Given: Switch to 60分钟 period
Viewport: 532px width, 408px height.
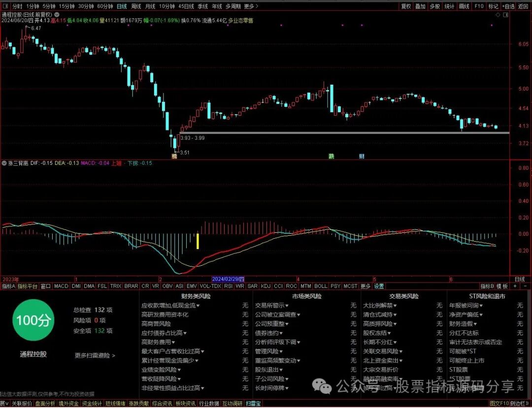Looking at the screenshot, I should [x=105, y=6].
